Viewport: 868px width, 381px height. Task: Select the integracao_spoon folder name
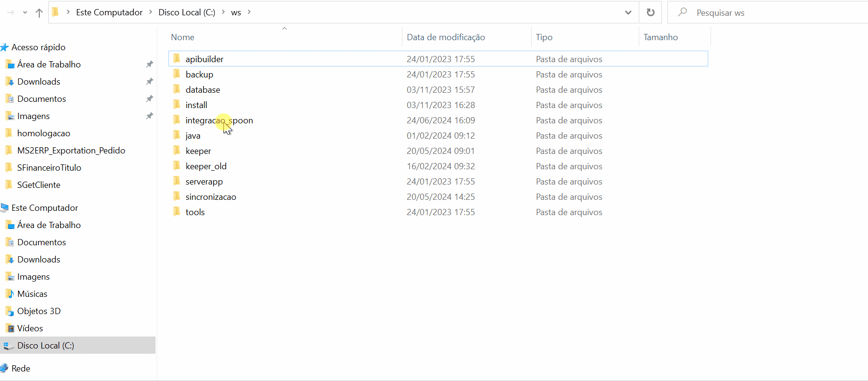pos(219,120)
